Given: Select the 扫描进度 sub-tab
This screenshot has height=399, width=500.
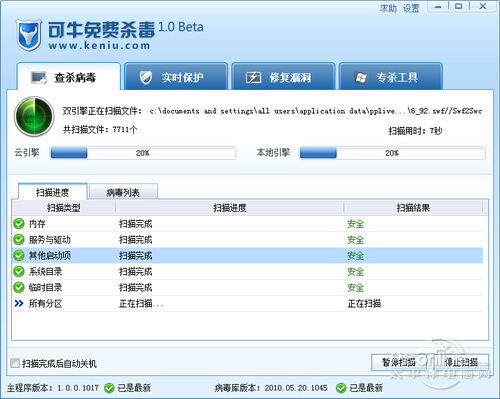Looking at the screenshot, I should [53, 192].
